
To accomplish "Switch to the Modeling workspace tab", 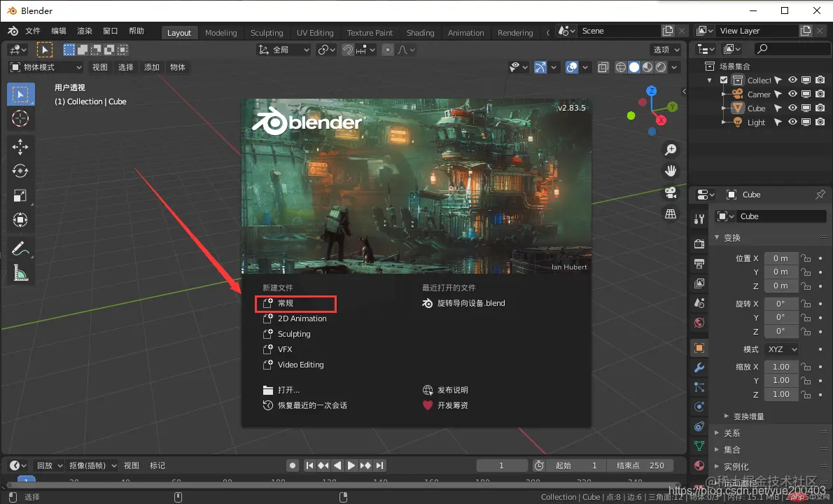I will 221,32.
